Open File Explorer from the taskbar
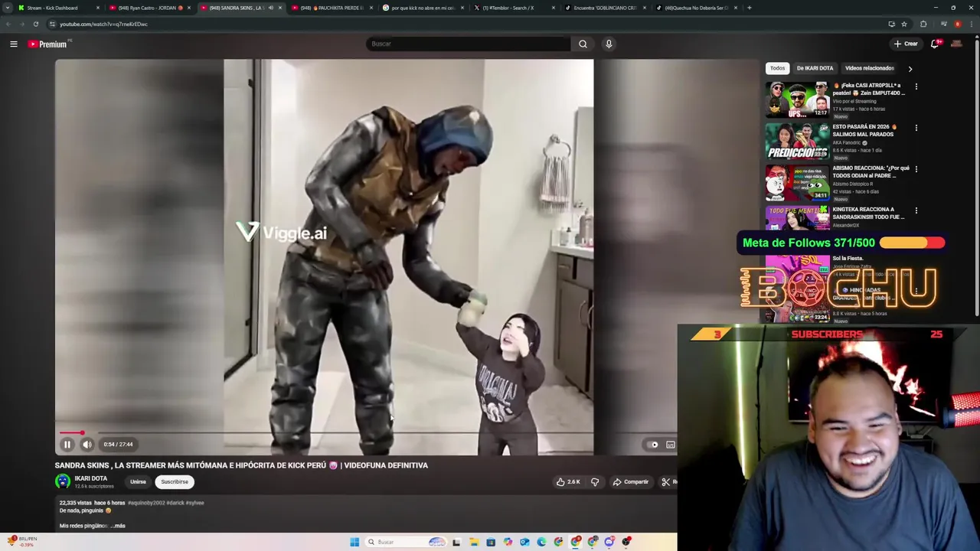 tap(474, 542)
